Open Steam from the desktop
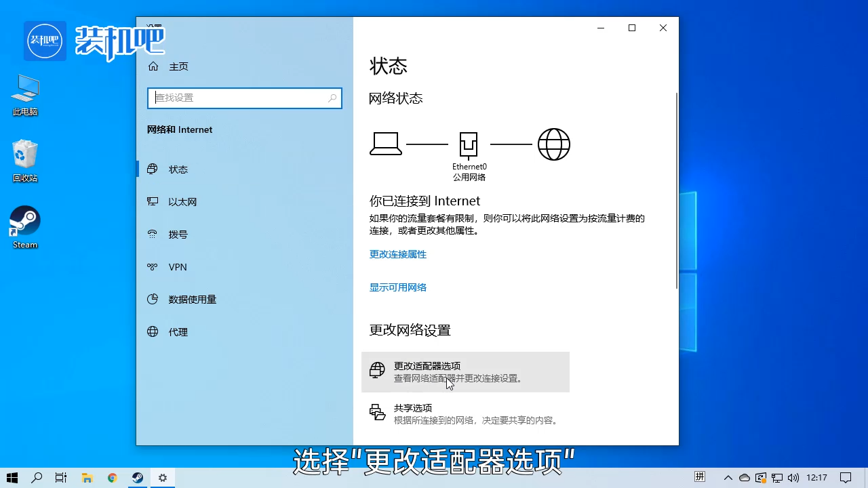Image resolution: width=868 pixels, height=488 pixels. coord(24,224)
